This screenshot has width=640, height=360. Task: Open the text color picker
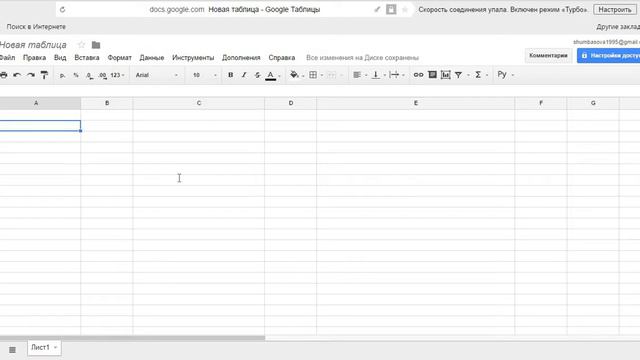pyautogui.click(x=271, y=76)
